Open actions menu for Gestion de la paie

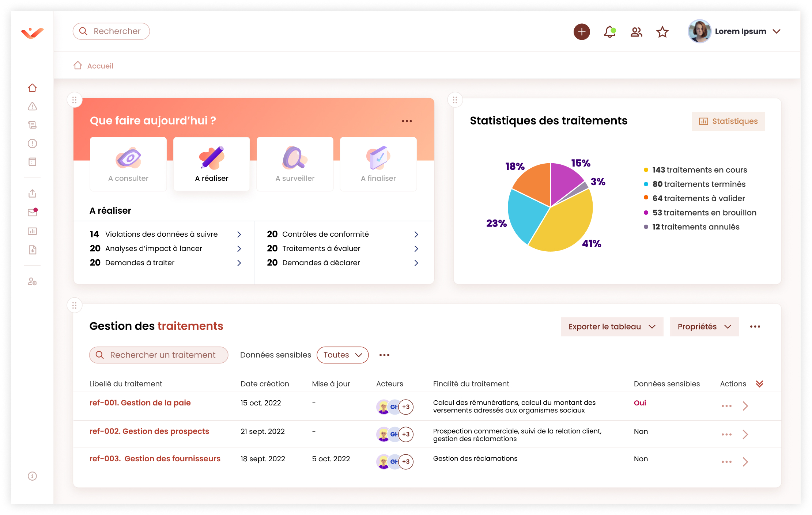tap(726, 406)
